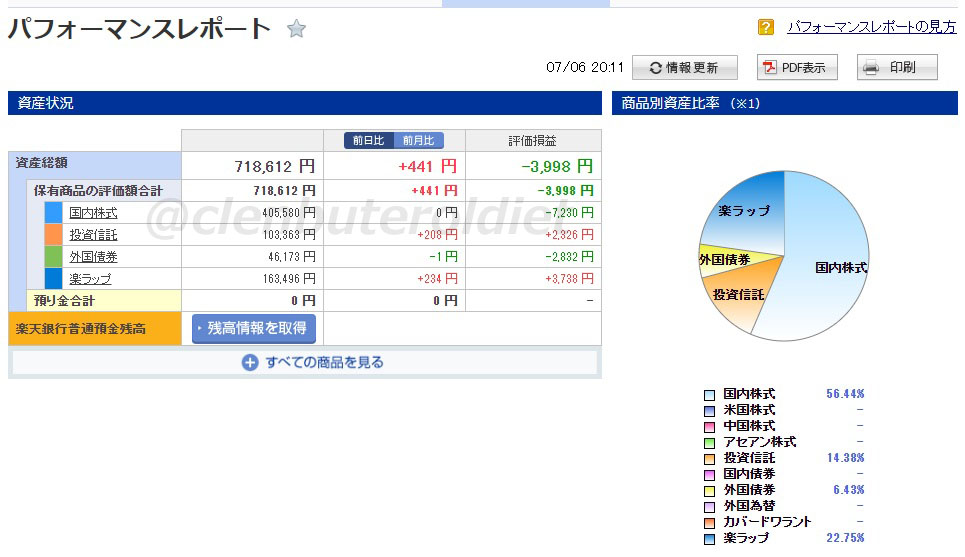Click the 楽ラップ slice of pie chart
965x557 pixels.
(x=748, y=212)
